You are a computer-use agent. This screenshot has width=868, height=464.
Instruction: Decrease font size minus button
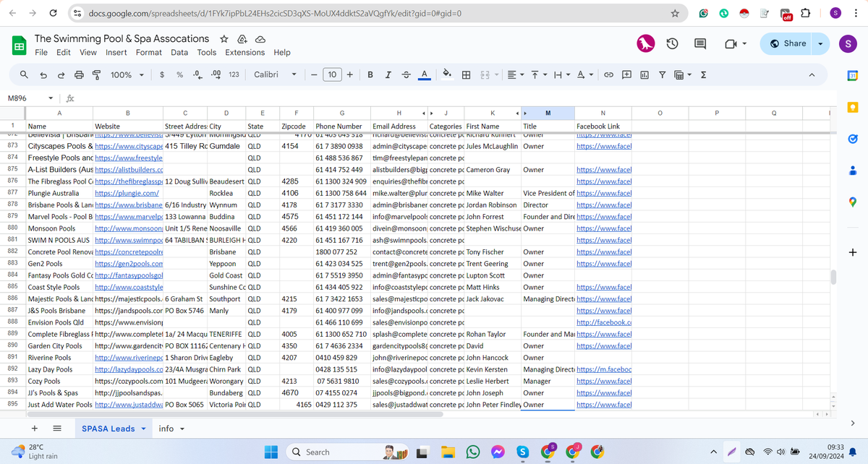[x=314, y=74]
